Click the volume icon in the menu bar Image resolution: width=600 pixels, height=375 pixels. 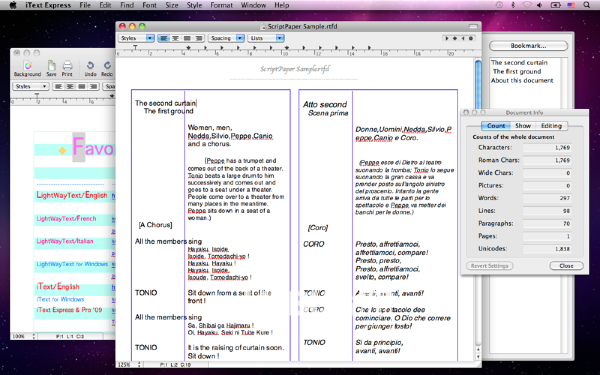[x=540, y=5]
